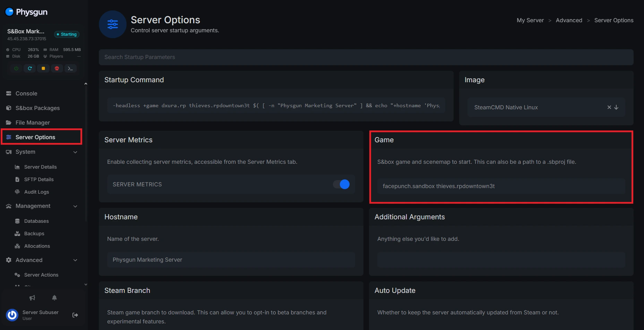This screenshot has width=644, height=330.
Task: Click the Additional Arguments input field
Action: point(501,260)
